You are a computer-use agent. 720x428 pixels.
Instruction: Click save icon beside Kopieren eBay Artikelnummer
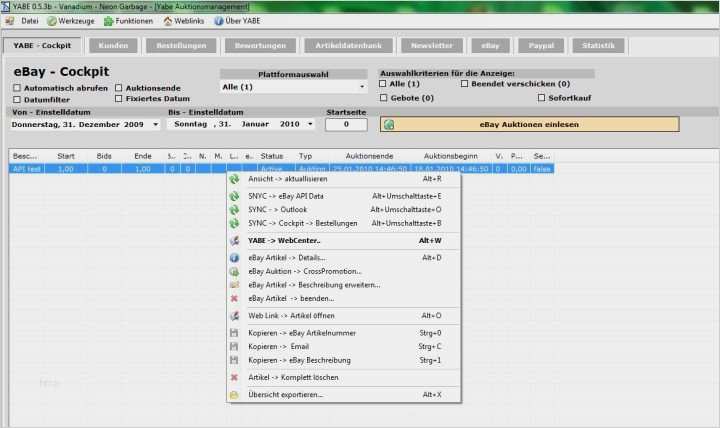click(x=234, y=333)
